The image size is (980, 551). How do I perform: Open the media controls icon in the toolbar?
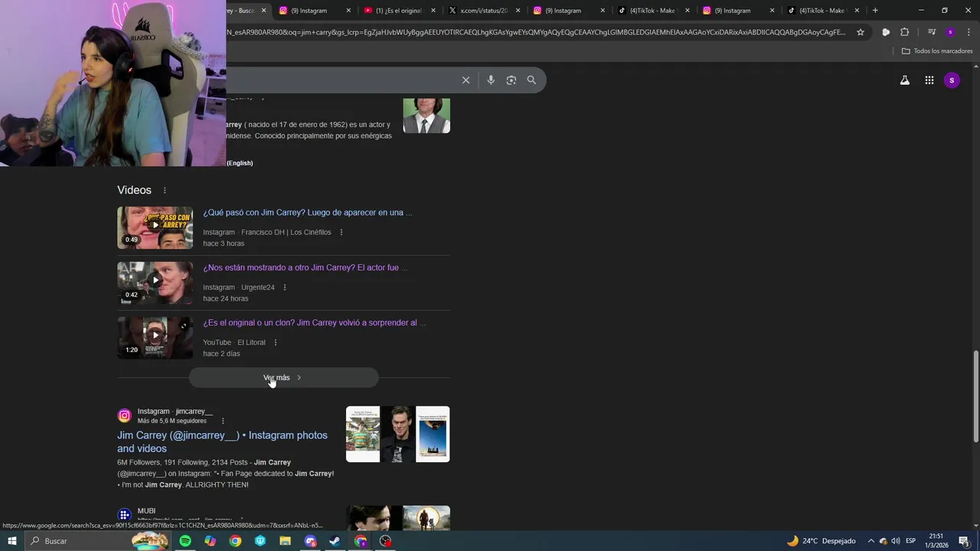[x=931, y=32]
